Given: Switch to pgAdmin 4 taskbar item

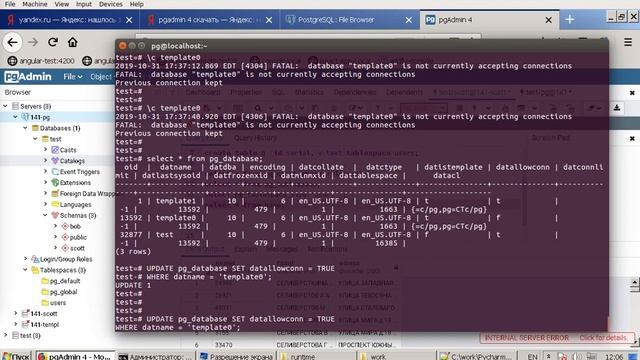Looking at the screenshot, I should [x=75, y=356].
